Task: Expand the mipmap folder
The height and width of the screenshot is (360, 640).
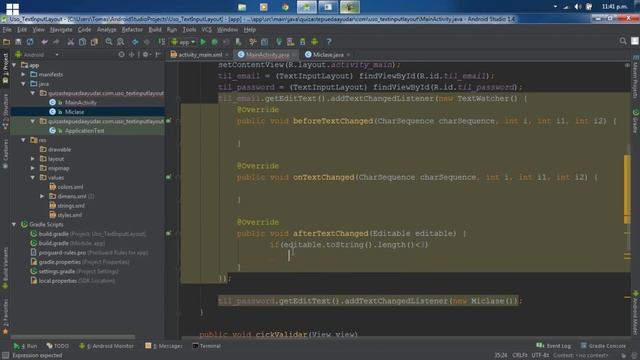Action: (x=33, y=168)
